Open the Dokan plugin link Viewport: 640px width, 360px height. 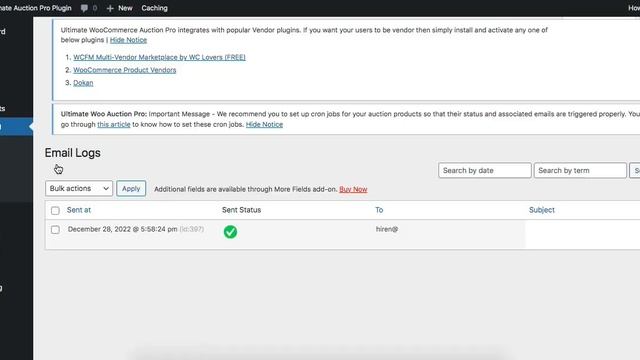[x=83, y=83]
